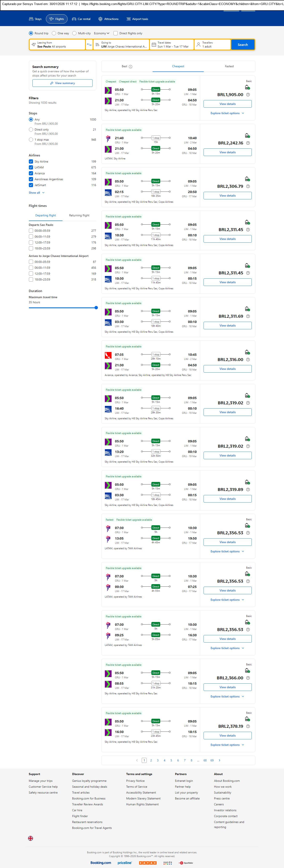Open the Economy cabin class dropdown
284x868 pixels.
pos(101,33)
